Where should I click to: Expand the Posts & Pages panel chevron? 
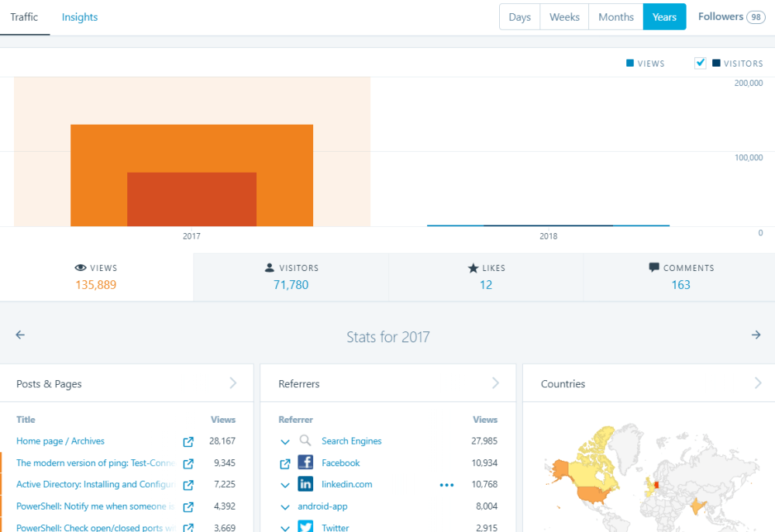click(x=232, y=383)
